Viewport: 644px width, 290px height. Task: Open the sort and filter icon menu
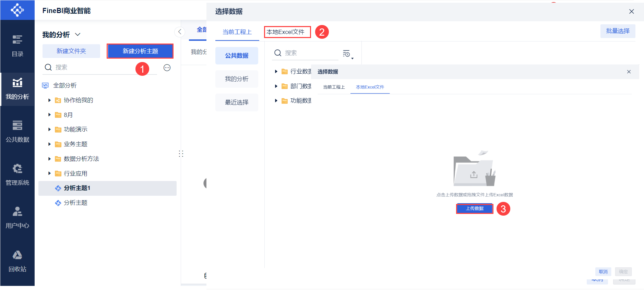pyautogui.click(x=348, y=54)
